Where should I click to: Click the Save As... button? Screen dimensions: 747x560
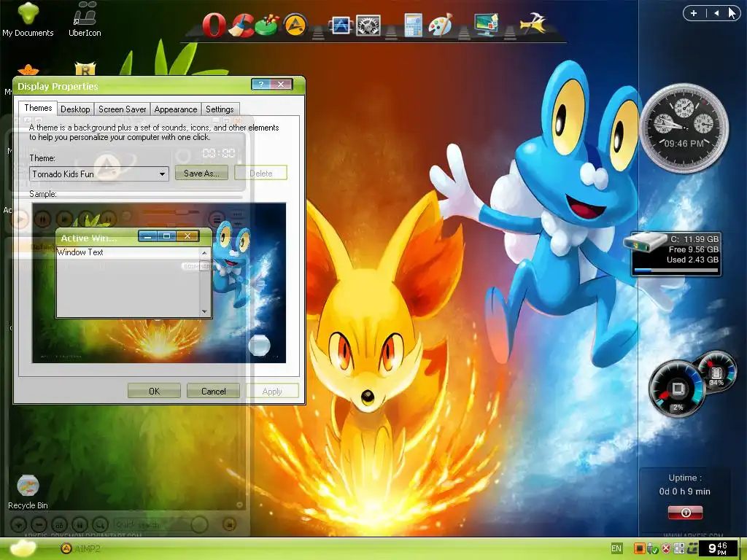(x=201, y=173)
